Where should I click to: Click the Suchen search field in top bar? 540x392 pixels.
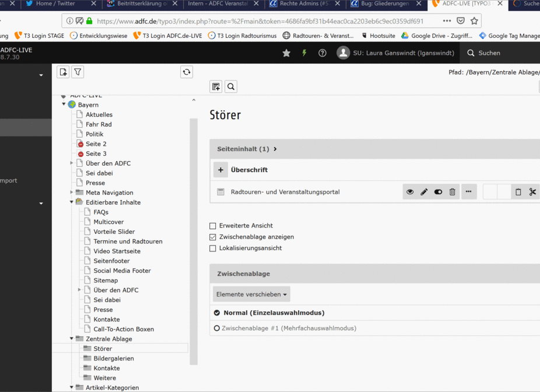(502, 53)
